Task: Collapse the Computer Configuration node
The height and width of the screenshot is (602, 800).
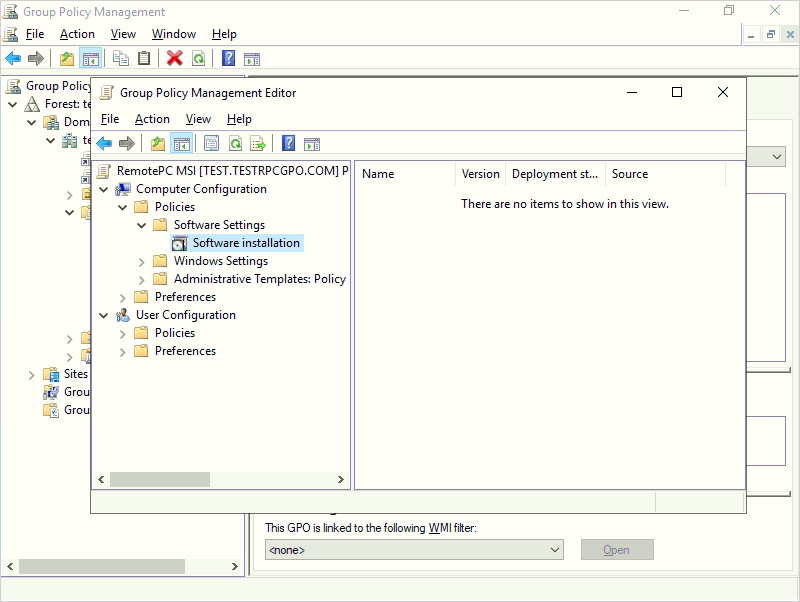Action: pyautogui.click(x=103, y=189)
